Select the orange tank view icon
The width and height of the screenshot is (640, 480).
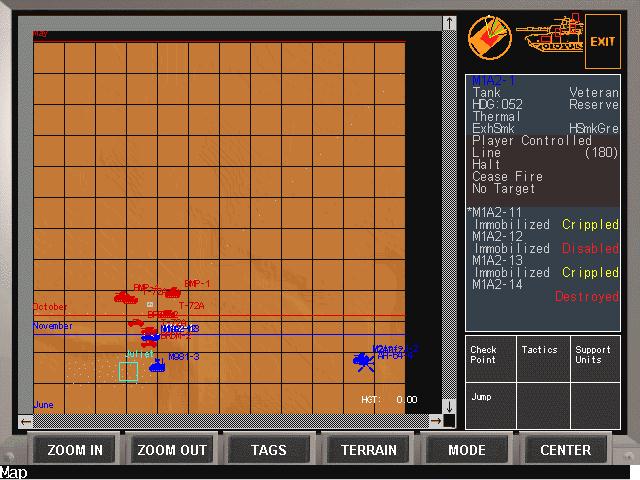click(550, 34)
